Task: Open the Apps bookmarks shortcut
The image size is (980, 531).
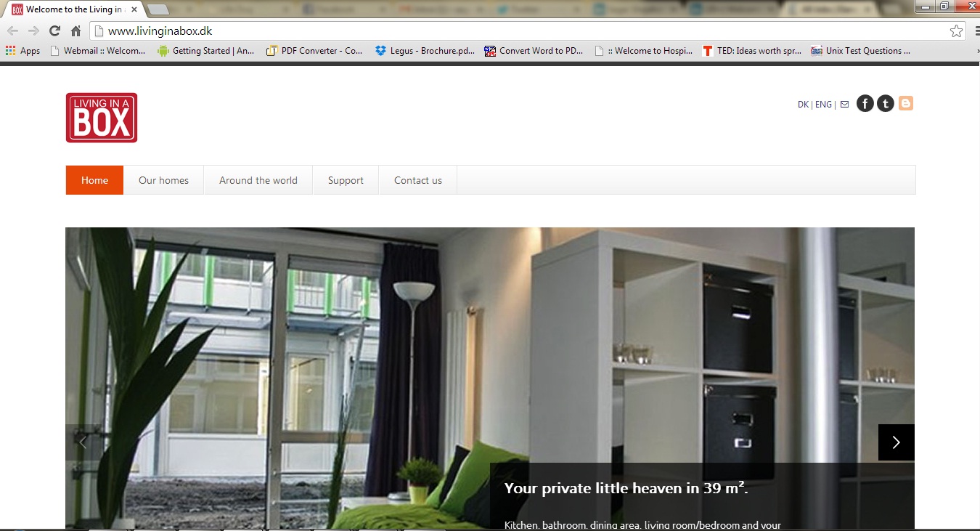Action: (x=23, y=51)
